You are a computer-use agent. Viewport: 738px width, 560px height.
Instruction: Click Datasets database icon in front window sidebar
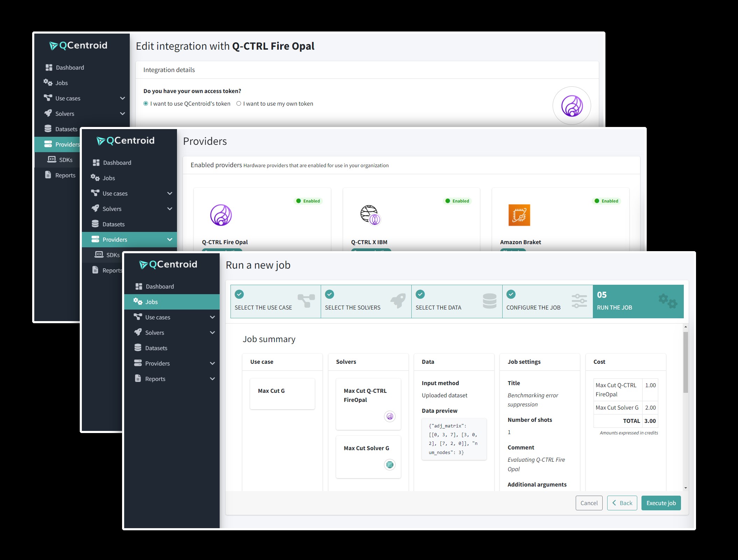[138, 348]
